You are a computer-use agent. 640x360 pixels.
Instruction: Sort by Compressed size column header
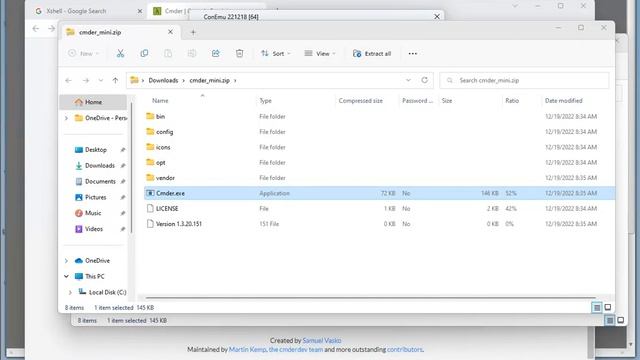tap(360, 100)
